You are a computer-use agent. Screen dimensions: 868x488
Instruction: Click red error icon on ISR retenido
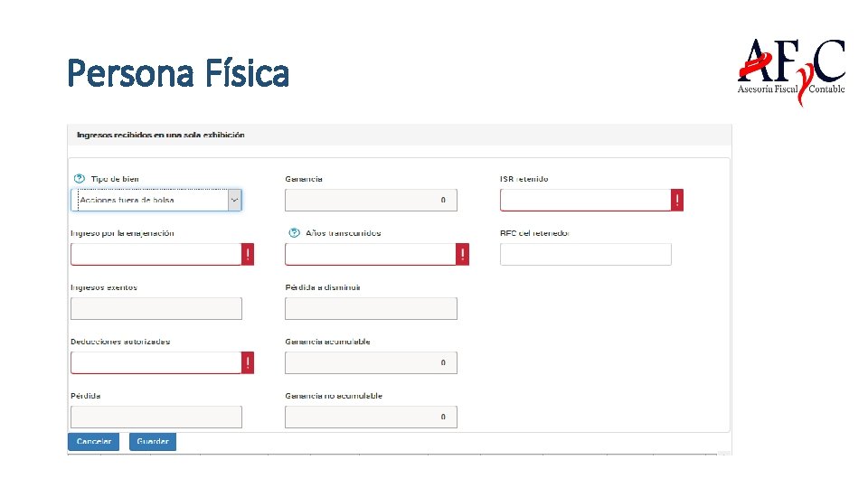point(677,200)
